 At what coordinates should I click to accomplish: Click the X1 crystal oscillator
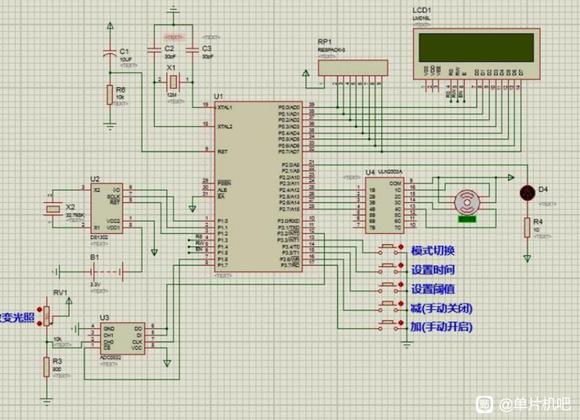[173, 81]
